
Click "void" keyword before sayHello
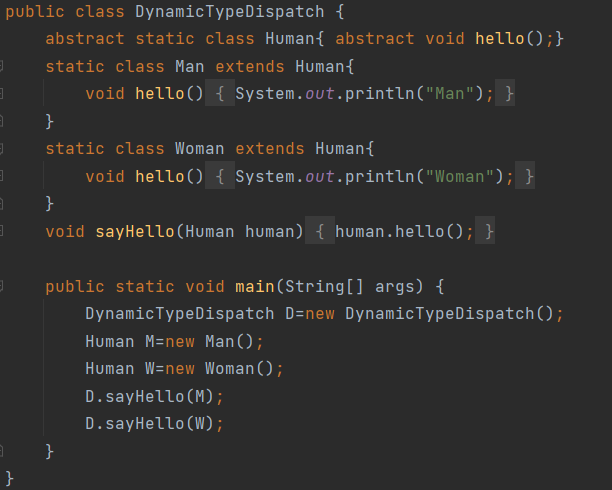pos(65,232)
